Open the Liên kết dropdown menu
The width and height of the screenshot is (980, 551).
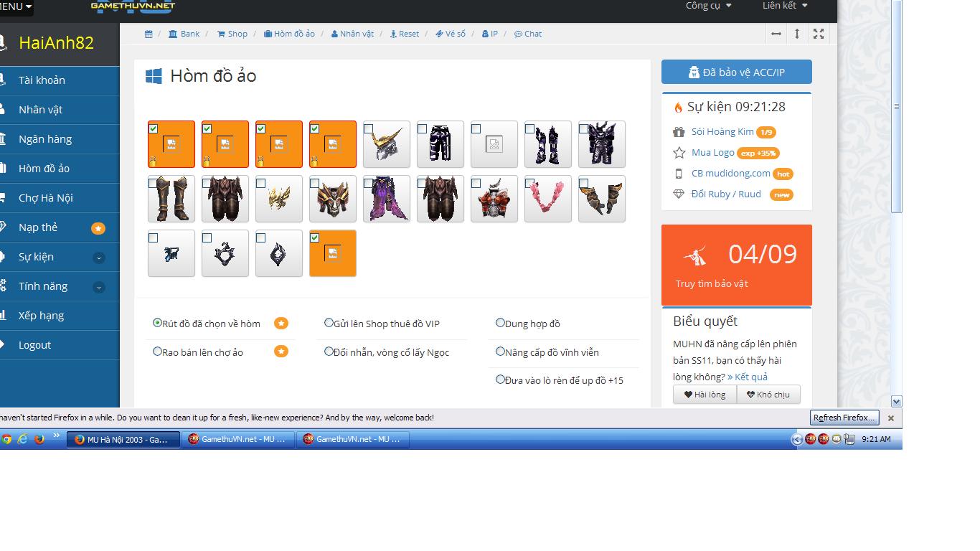(x=785, y=6)
